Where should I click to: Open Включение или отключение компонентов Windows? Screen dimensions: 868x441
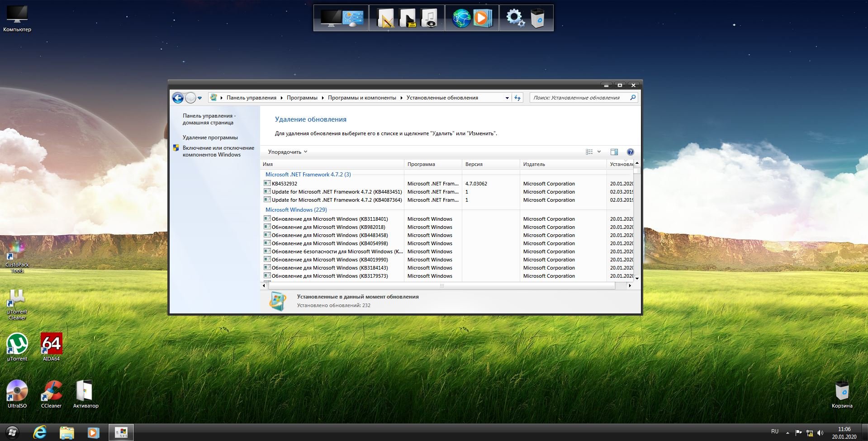click(x=218, y=151)
